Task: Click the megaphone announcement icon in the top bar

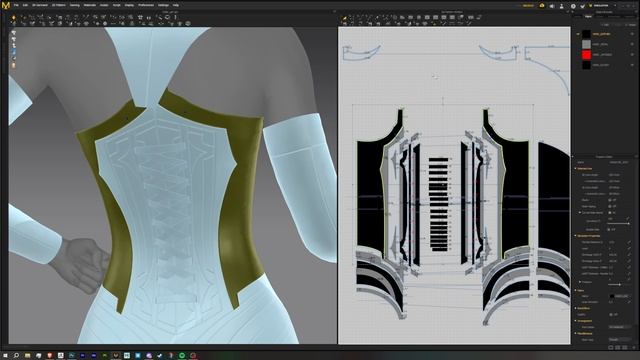Action: pyautogui.click(x=552, y=6)
